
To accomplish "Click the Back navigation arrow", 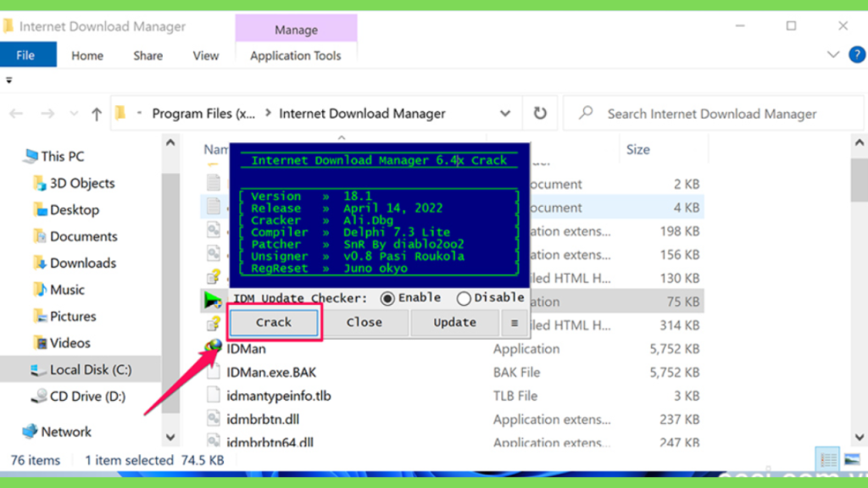I will pyautogui.click(x=16, y=114).
